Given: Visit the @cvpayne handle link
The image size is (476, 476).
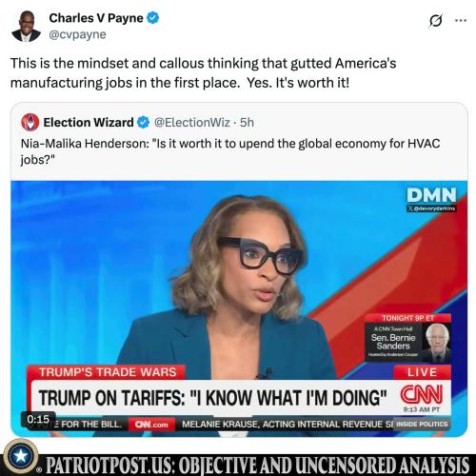Looking at the screenshot, I should coord(77,34).
